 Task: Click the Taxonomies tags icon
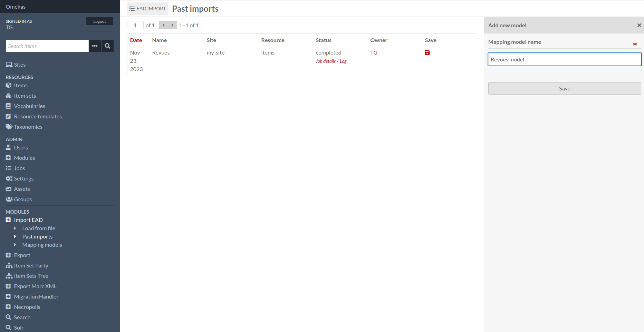tap(9, 127)
